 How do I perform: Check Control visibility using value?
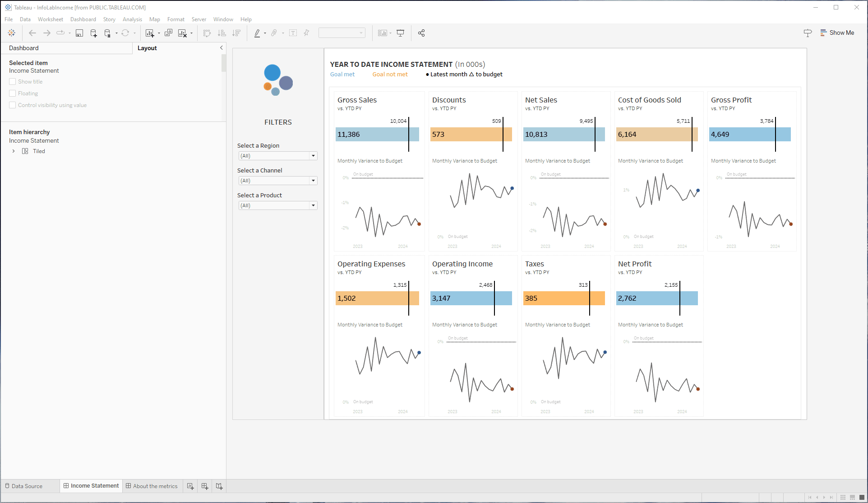(13, 105)
